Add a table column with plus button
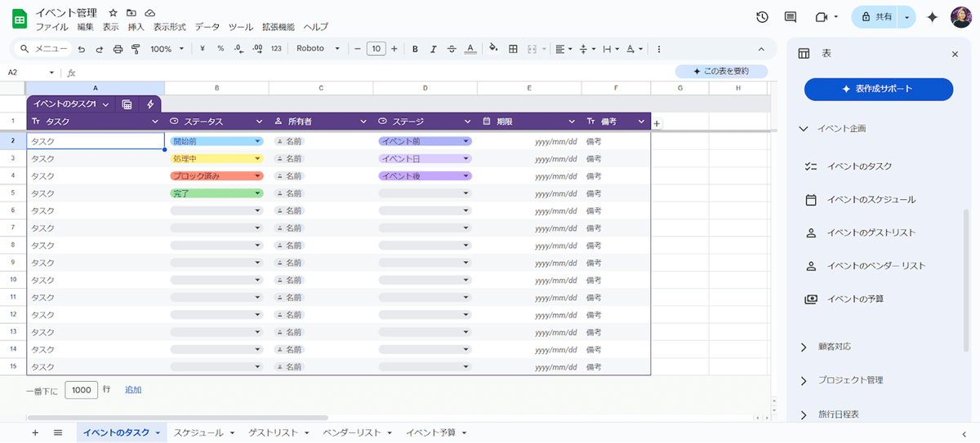The image size is (980, 443). pyautogui.click(x=657, y=123)
